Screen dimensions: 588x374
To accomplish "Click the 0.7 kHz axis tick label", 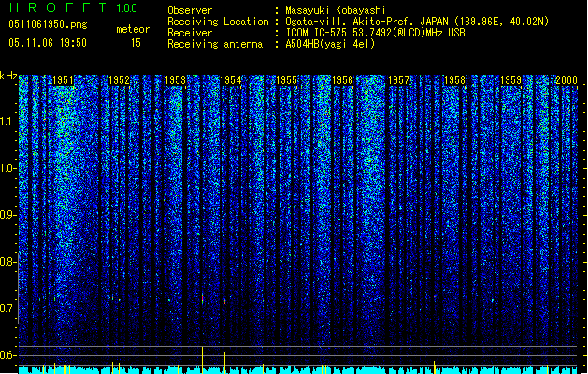I will pyautogui.click(x=7, y=309).
